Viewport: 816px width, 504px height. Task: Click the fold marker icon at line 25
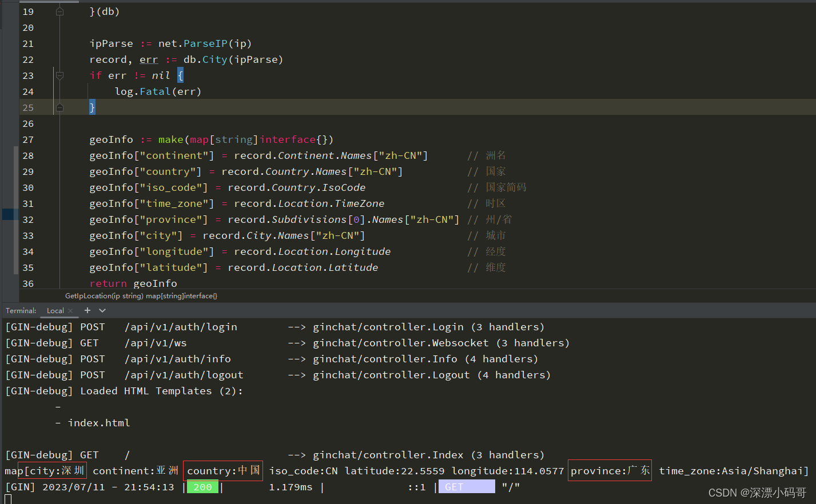pos(59,107)
